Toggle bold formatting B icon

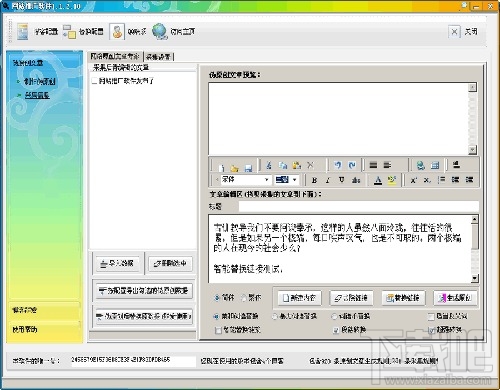pos(314,180)
